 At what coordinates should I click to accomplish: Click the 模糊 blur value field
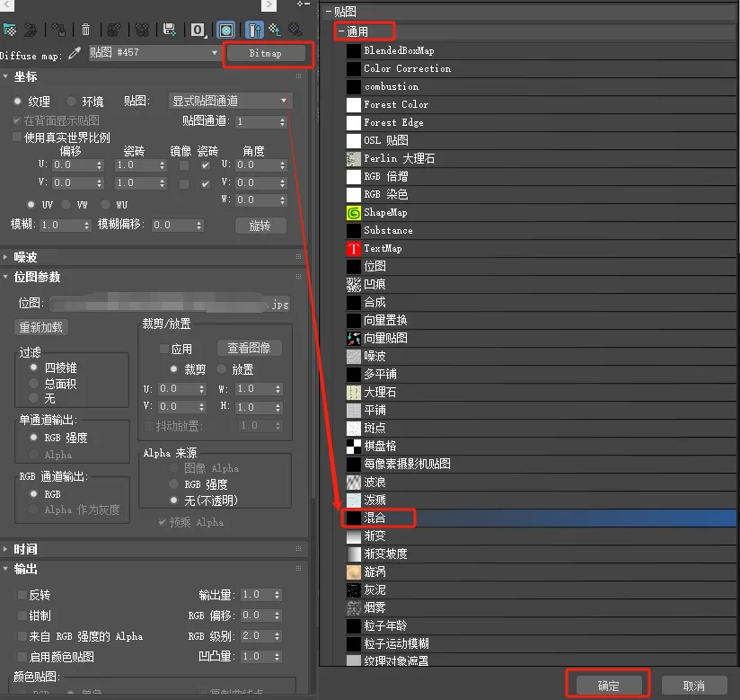pos(61,226)
